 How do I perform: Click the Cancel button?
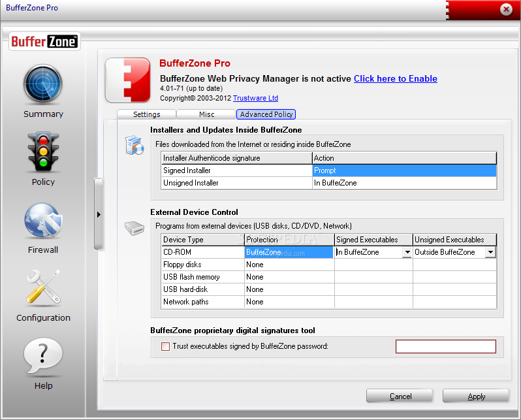400,396
